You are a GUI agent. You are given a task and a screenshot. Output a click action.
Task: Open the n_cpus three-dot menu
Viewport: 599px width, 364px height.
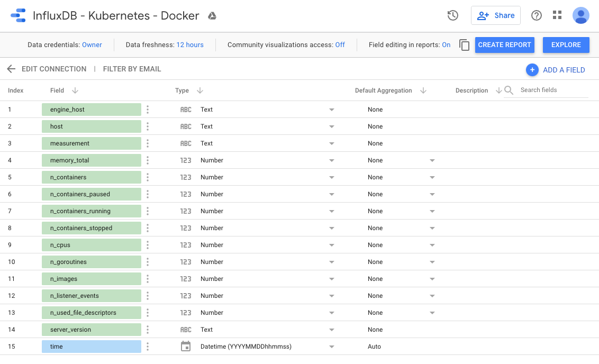tap(148, 245)
